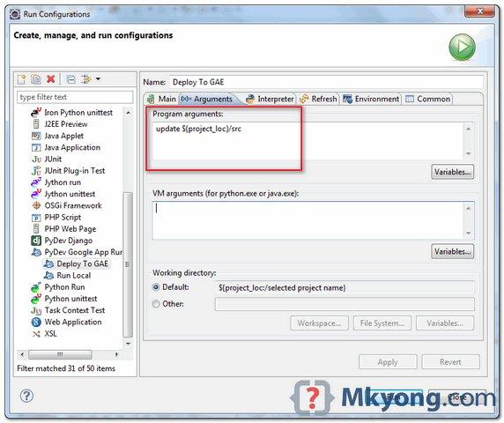Screen dimensions: 504x423
Task: Click the type filter text field
Action: pos(75,97)
